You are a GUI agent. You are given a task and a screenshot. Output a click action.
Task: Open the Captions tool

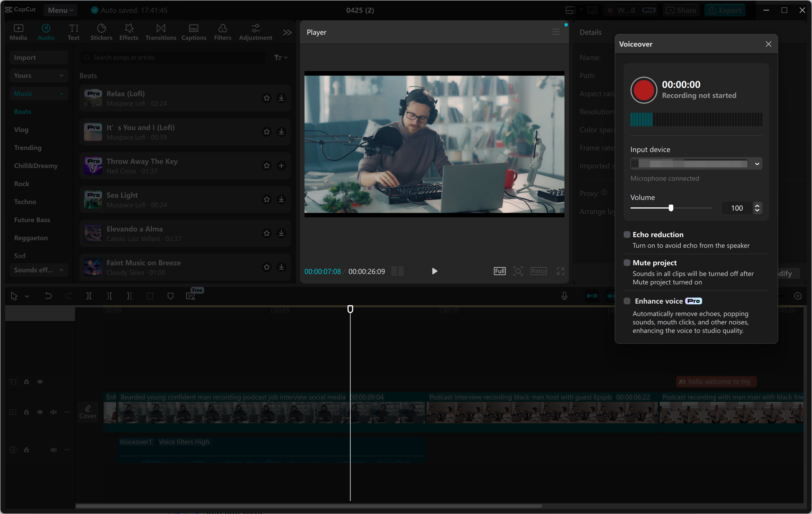(x=194, y=31)
